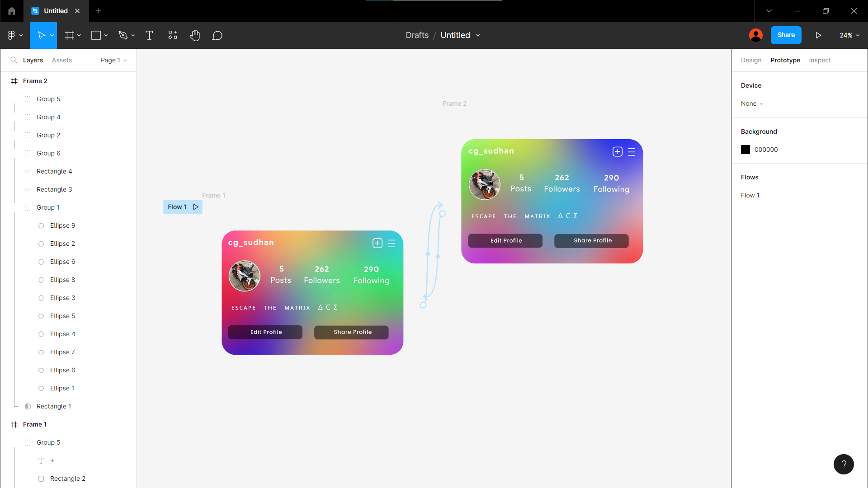Select the Text tool
868x488 pixels.
(x=149, y=35)
